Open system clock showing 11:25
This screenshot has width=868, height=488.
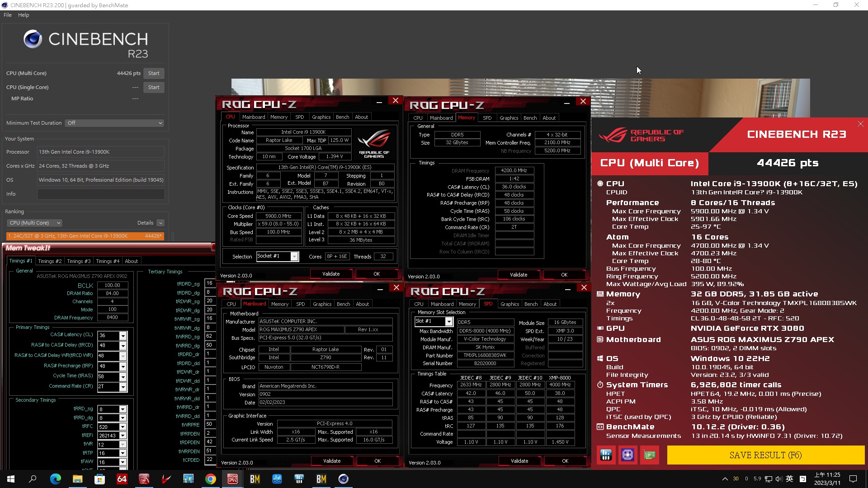(827, 479)
